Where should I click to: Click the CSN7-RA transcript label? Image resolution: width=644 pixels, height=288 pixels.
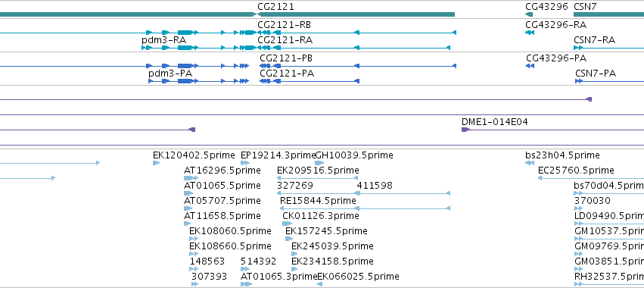pyautogui.click(x=594, y=40)
